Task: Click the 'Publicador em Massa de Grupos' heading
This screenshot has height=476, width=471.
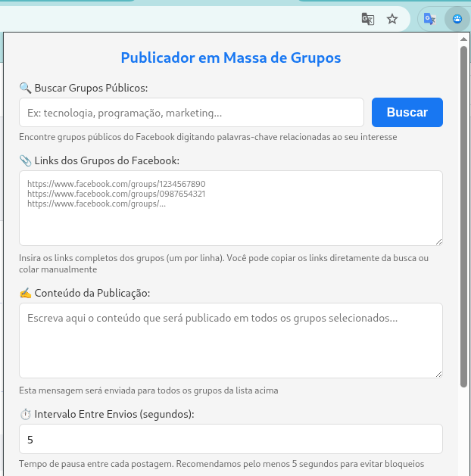Action: (231, 58)
